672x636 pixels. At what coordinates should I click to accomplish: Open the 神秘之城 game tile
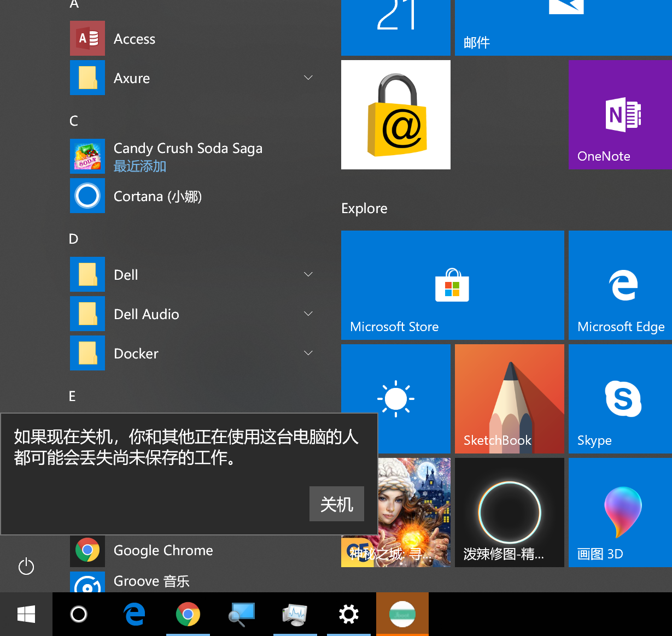[x=414, y=513]
